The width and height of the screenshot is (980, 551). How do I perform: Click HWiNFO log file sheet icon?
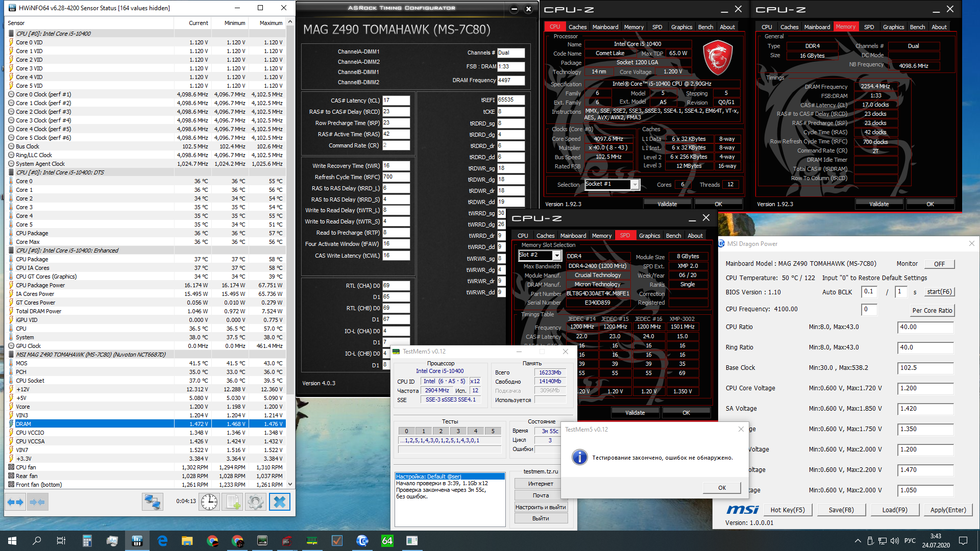coord(233,502)
